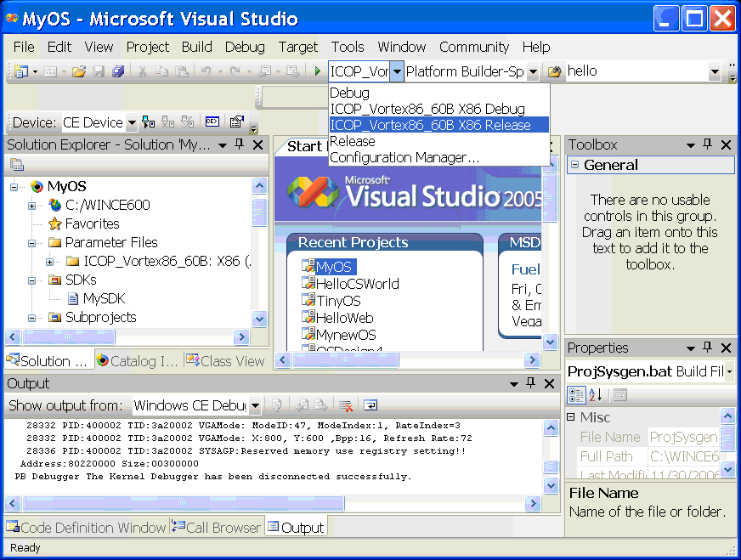741x560 pixels.
Task: Open the Community menu
Action: pos(474,47)
